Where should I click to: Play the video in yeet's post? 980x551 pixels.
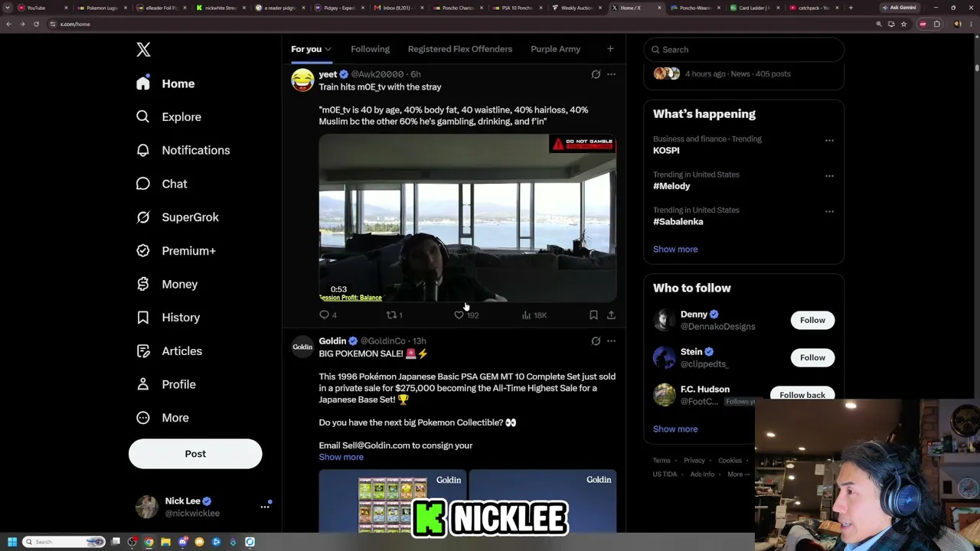pyautogui.click(x=468, y=218)
